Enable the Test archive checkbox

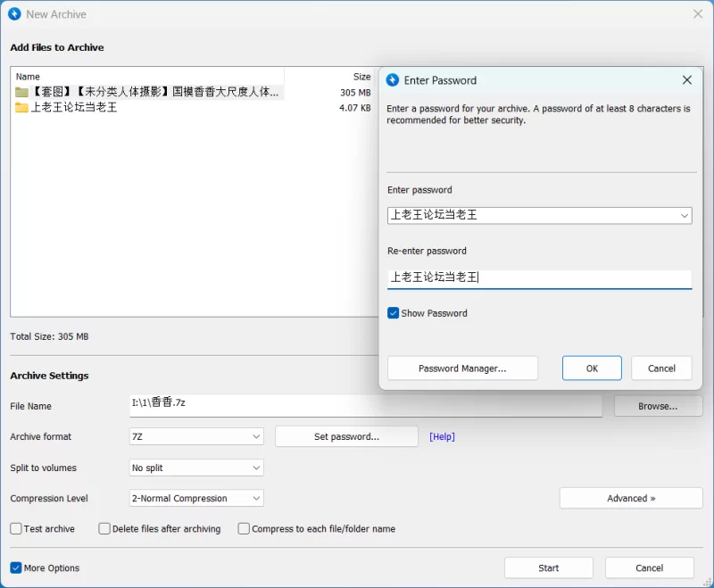[16, 529]
